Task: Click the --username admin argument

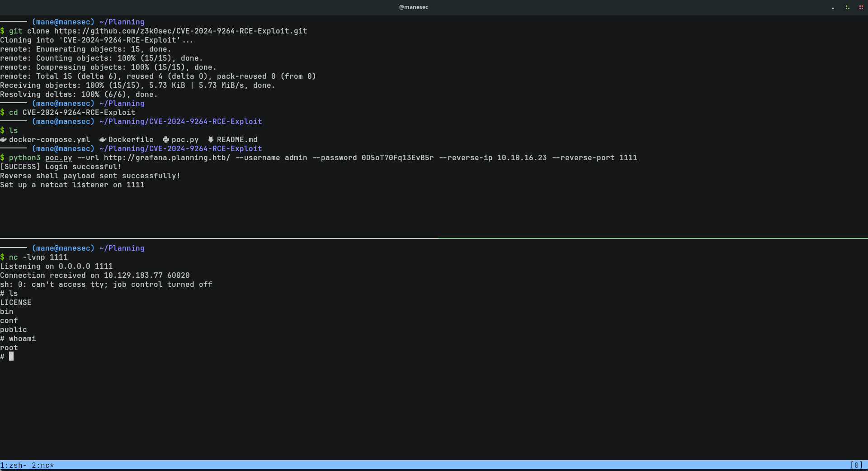Action: tap(271, 157)
